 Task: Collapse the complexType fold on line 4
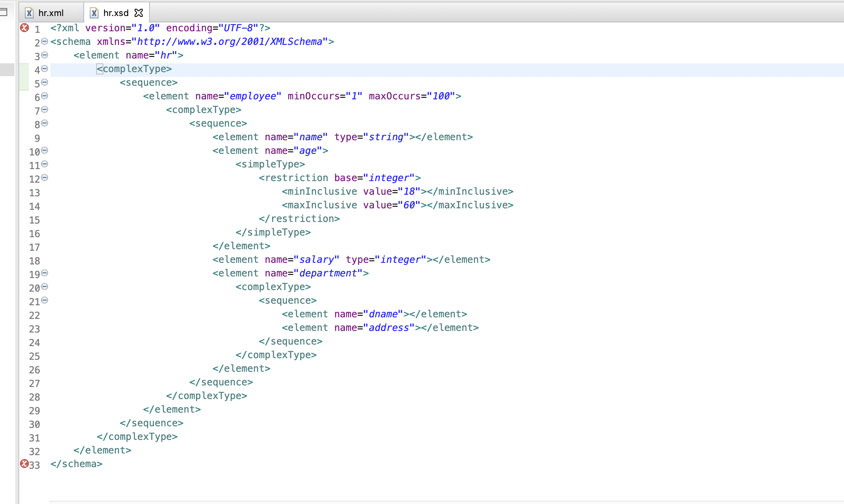coord(45,69)
